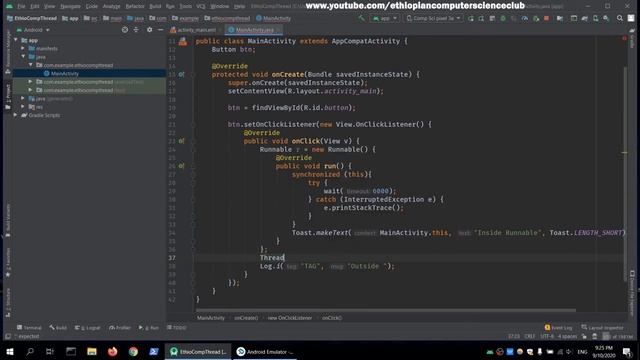
Task: Click override gutter icon beside run() line
Action: click(x=181, y=166)
